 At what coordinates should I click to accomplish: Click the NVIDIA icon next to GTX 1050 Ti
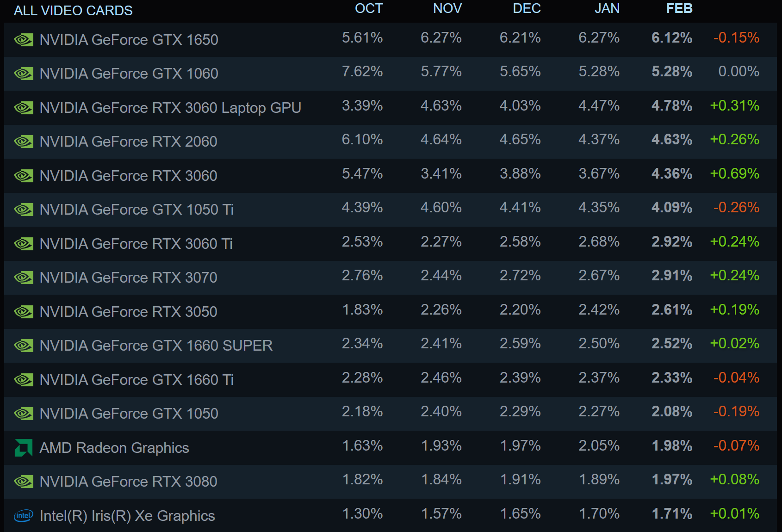click(x=24, y=210)
